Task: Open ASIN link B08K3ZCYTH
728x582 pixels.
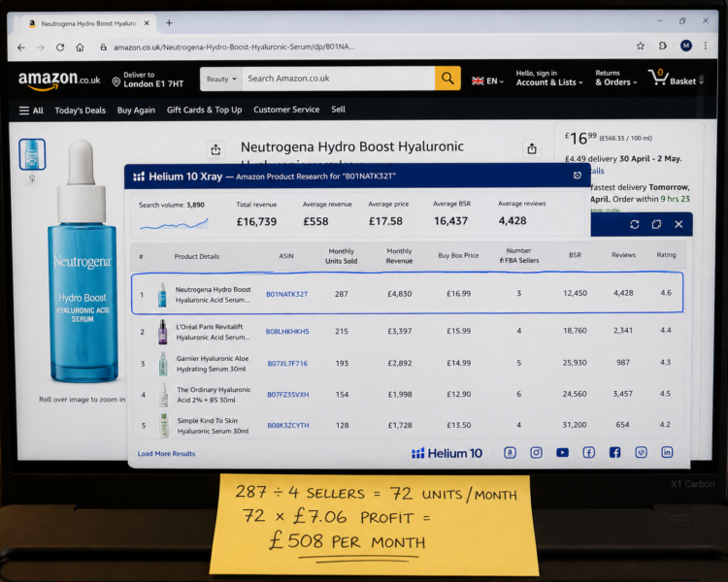Action: [288, 425]
